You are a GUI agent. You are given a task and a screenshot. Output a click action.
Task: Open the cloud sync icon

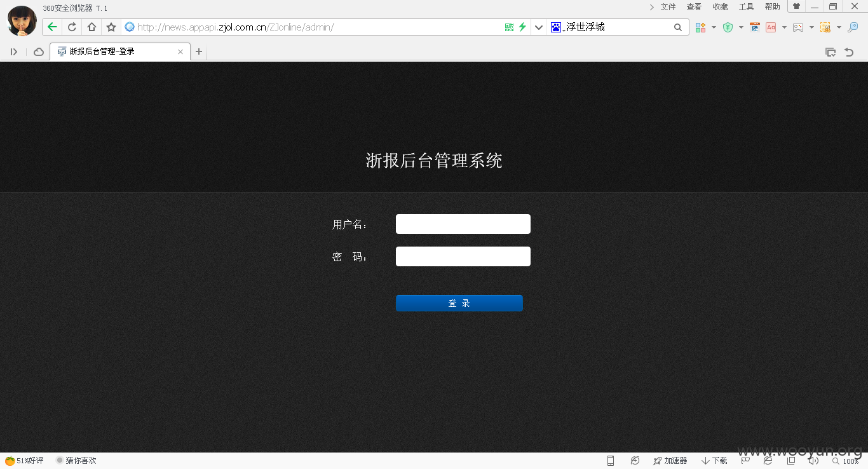tap(39, 52)
